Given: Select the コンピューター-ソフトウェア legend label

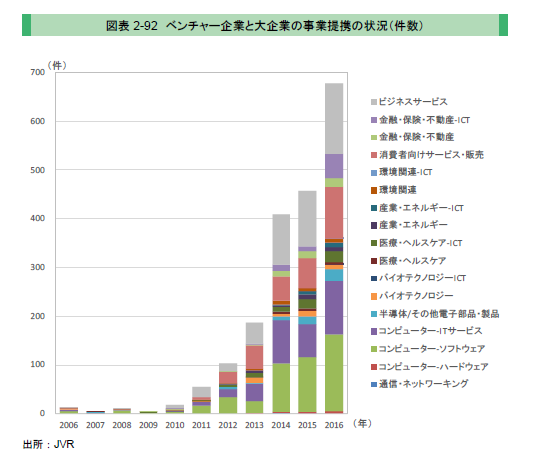Looking at the screenshot, I should click(x=432, y=349).
